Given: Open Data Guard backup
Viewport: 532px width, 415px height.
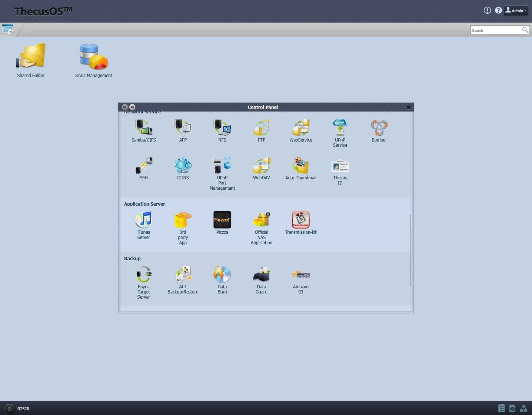Looking at the screenshot, I should (x=262, y=280).
